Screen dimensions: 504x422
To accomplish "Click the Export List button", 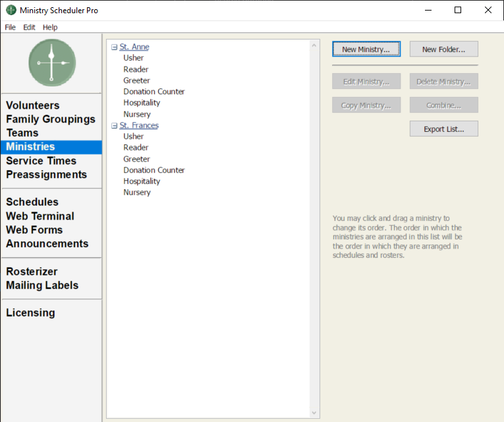I will (443, 129).
